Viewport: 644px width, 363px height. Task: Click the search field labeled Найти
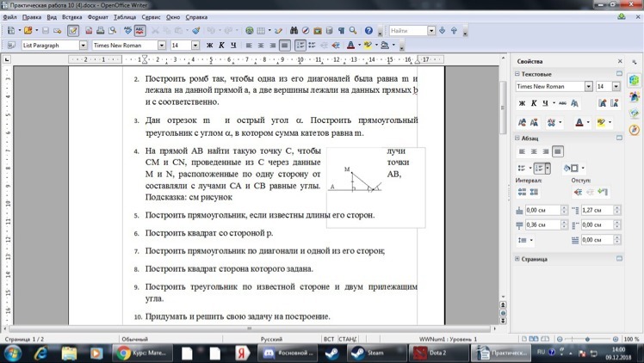407,31
